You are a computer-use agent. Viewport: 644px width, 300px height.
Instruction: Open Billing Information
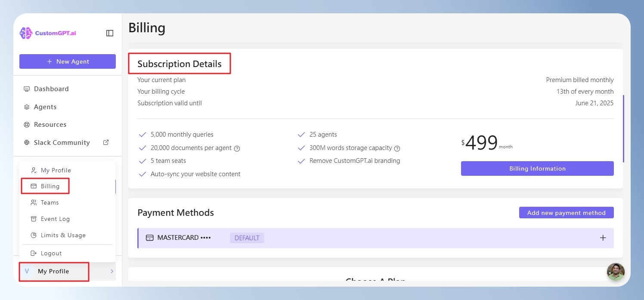click(537, 168)
